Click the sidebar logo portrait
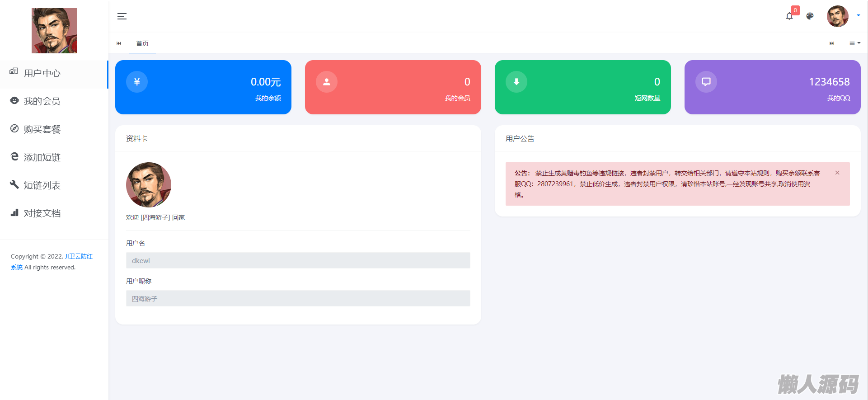Viewport: 868px width, 400px height. point(54,31)
